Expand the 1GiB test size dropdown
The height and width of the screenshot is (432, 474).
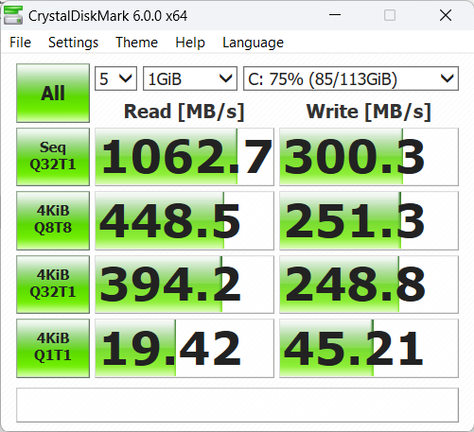point(190,79)
